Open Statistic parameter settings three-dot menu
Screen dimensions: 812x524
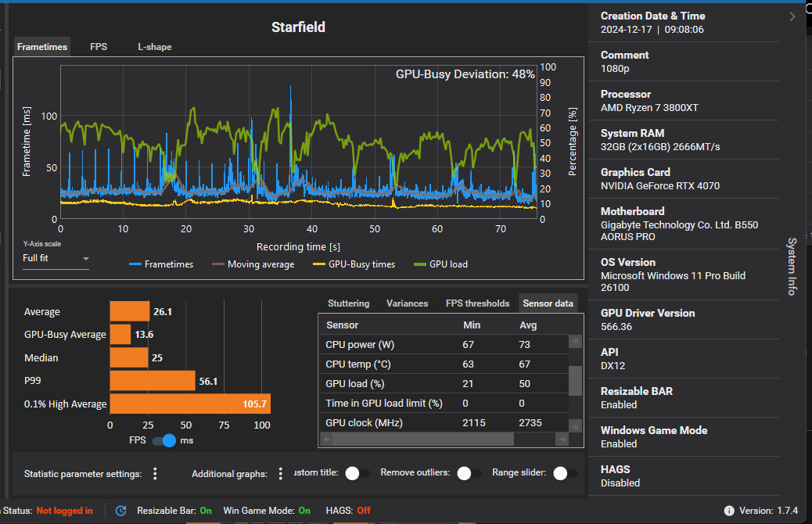click(x=155, y=473)
